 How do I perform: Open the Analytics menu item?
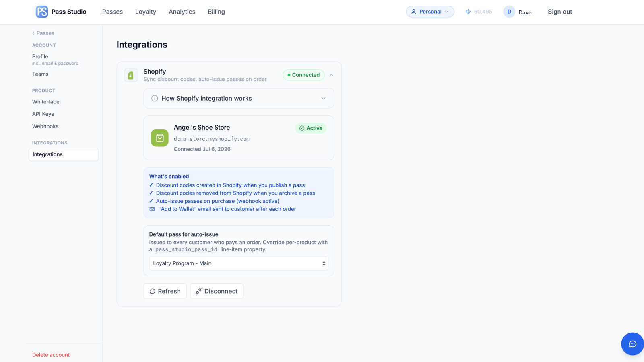[182, 12]
